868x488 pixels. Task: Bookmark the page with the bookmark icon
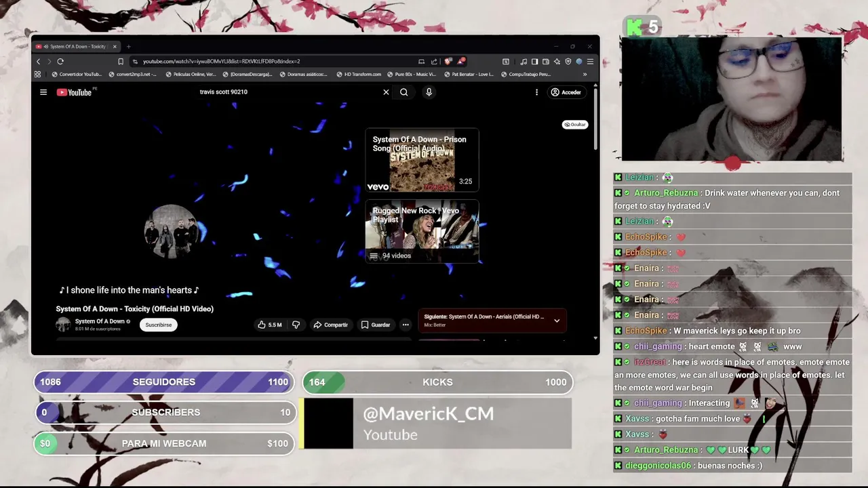coord(121,61)
